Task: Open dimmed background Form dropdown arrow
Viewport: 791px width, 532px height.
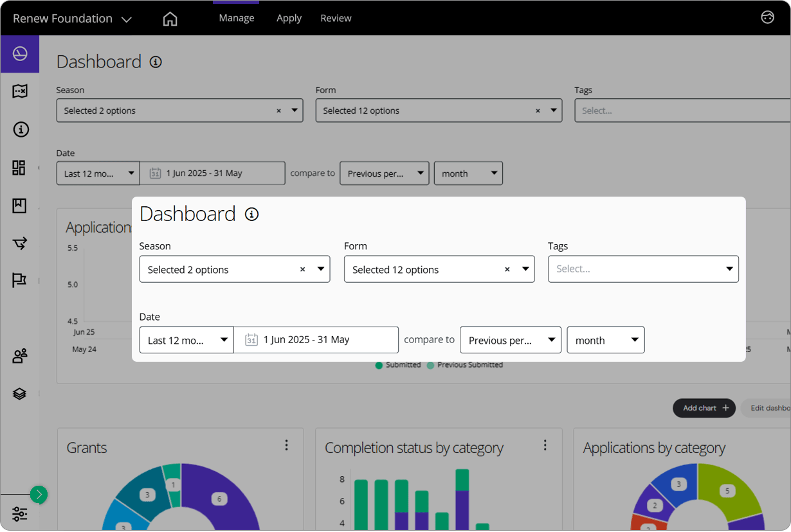Action: (554, 111)
